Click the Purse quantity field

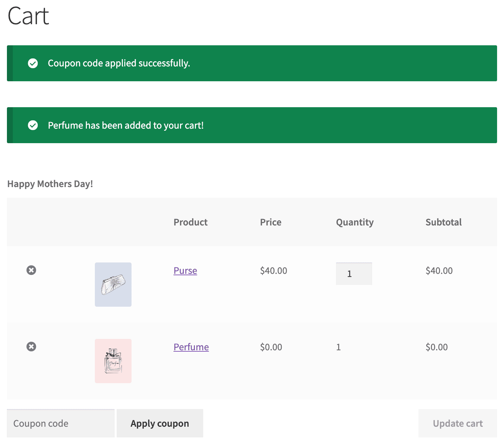tap(354, 274)
